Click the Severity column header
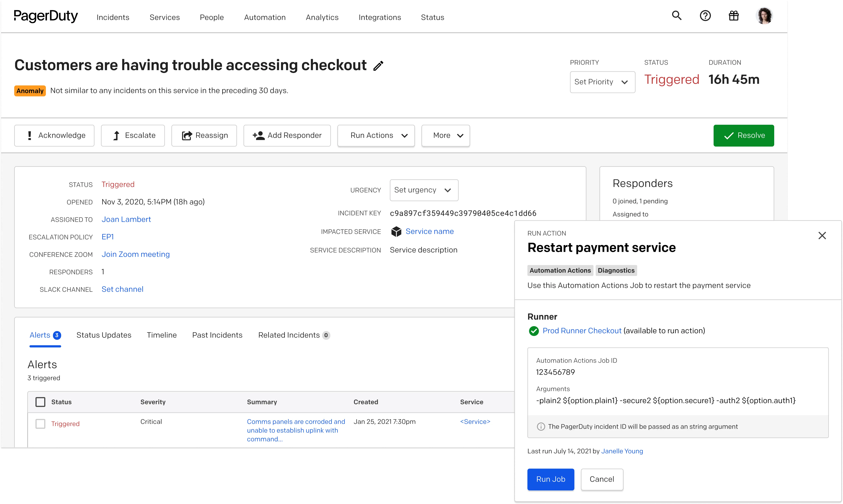 pos(153,402)
